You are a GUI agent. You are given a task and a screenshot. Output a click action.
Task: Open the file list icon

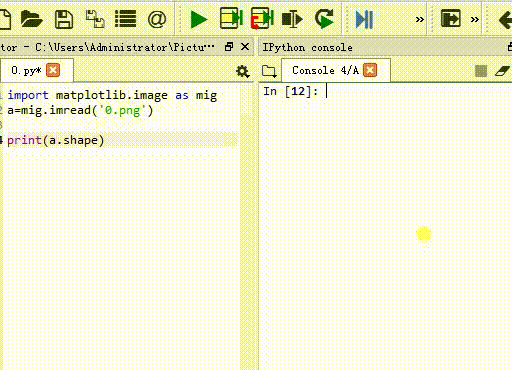coord(125,19)
